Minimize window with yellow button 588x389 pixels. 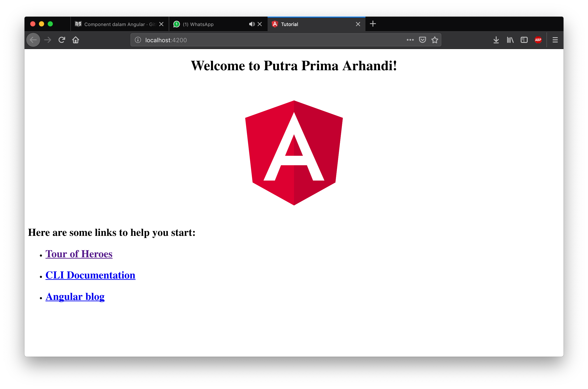tap(41, 24)
